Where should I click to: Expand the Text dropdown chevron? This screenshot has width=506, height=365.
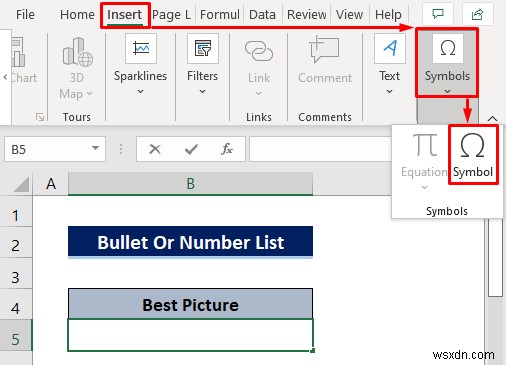click(x=389, y=91)
